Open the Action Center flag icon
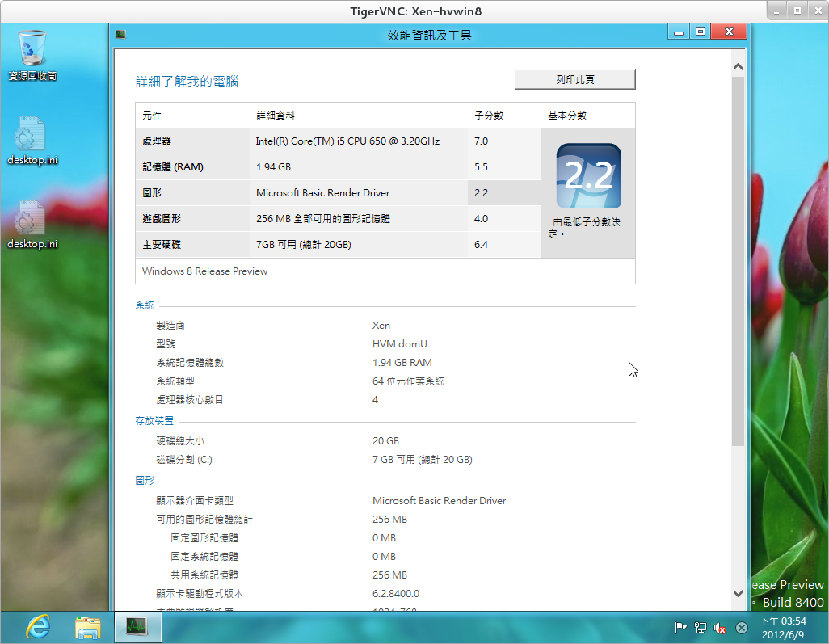Viewport: 829px width, 644px height. coord(681,627)
